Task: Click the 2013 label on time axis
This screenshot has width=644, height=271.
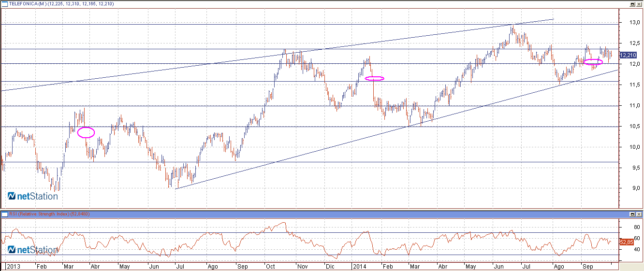Action: click(x=13, y=266)
